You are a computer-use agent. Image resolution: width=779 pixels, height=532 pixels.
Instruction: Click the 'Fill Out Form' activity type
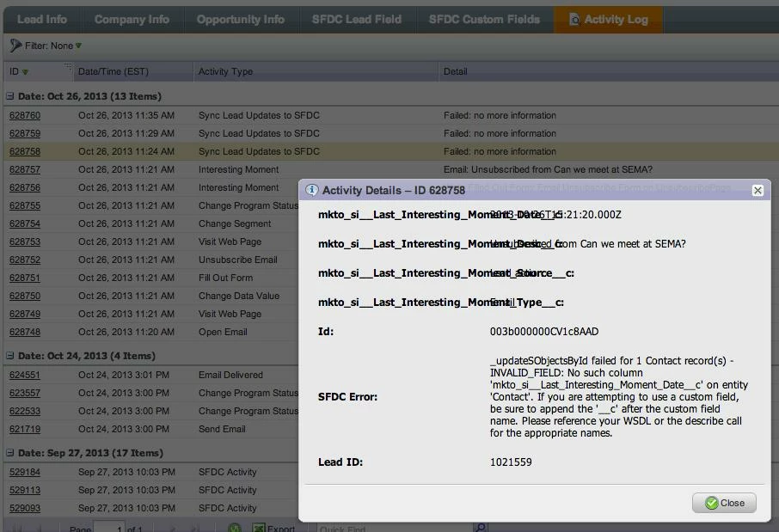(225, 278)
